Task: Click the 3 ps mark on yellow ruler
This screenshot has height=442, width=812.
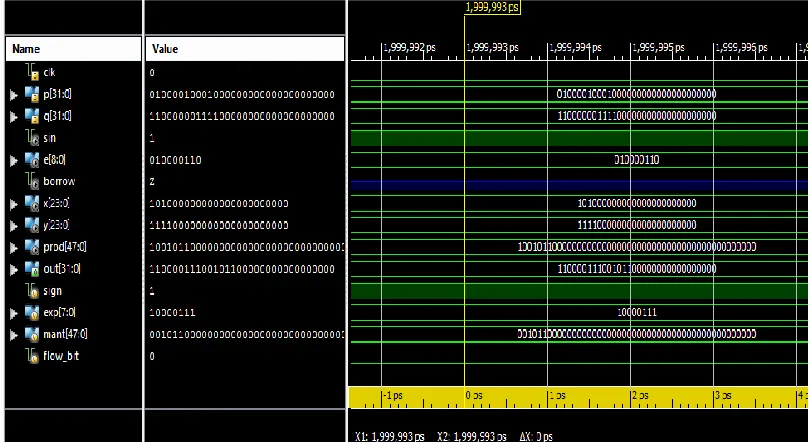Action: click(723, 396)
